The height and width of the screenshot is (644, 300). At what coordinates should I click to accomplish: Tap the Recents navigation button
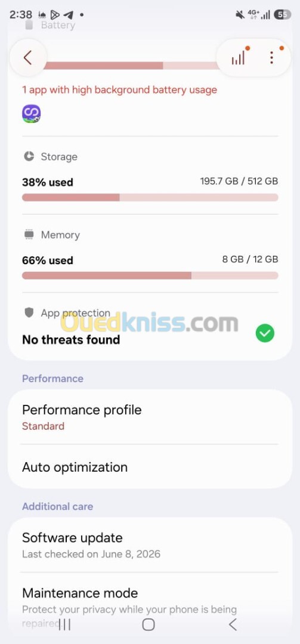click(x=64, y=625)
